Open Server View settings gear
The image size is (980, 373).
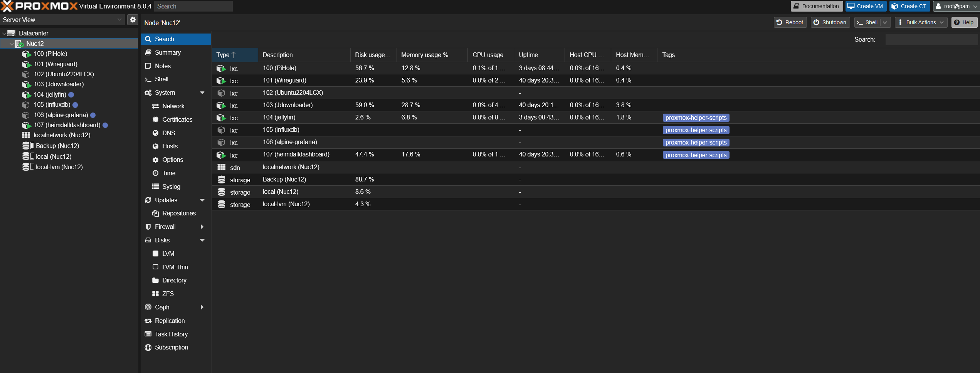(x=133, y=20)
